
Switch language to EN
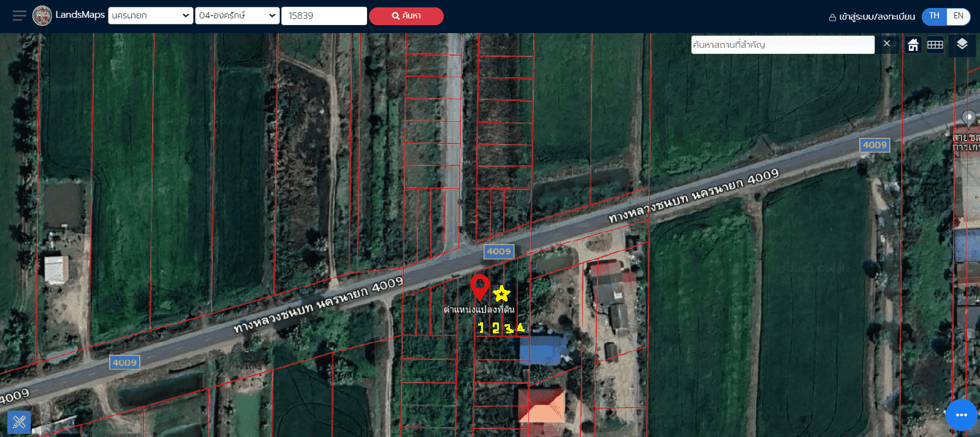coord(959,16)
